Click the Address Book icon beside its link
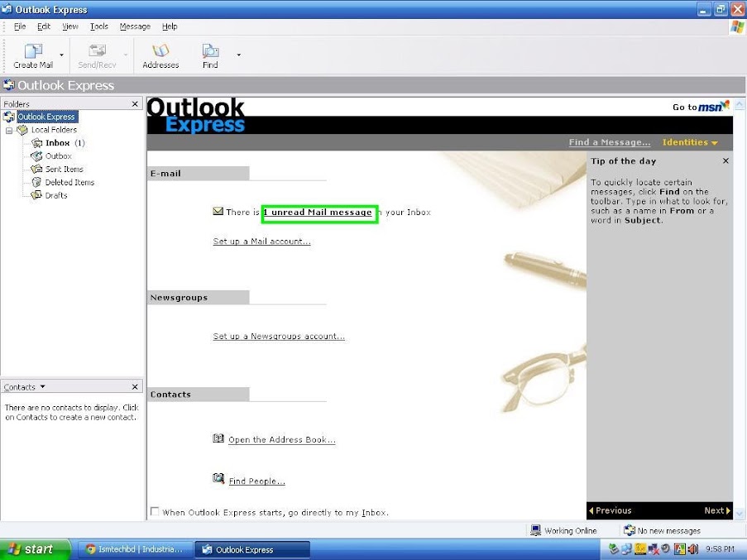This screenshot has width=747, height=560. coord(218,438)
